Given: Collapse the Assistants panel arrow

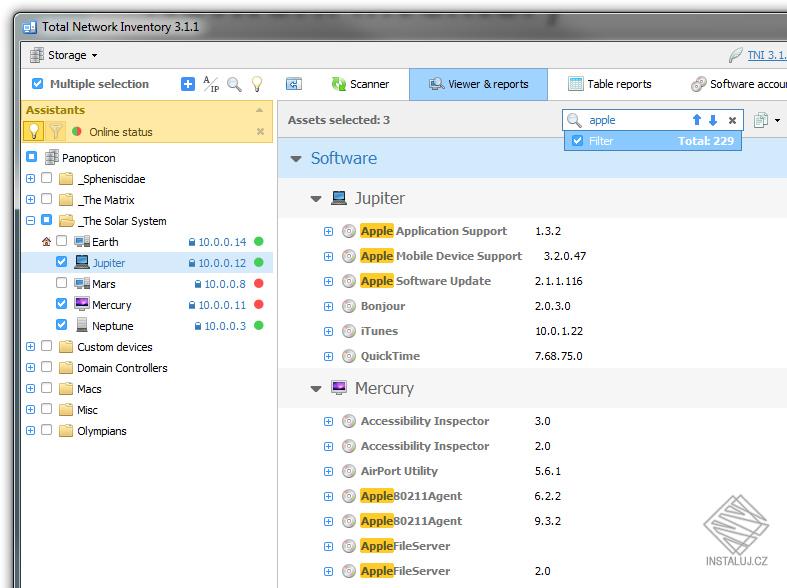Looking at the screenshot, I should tap(259, 110).
